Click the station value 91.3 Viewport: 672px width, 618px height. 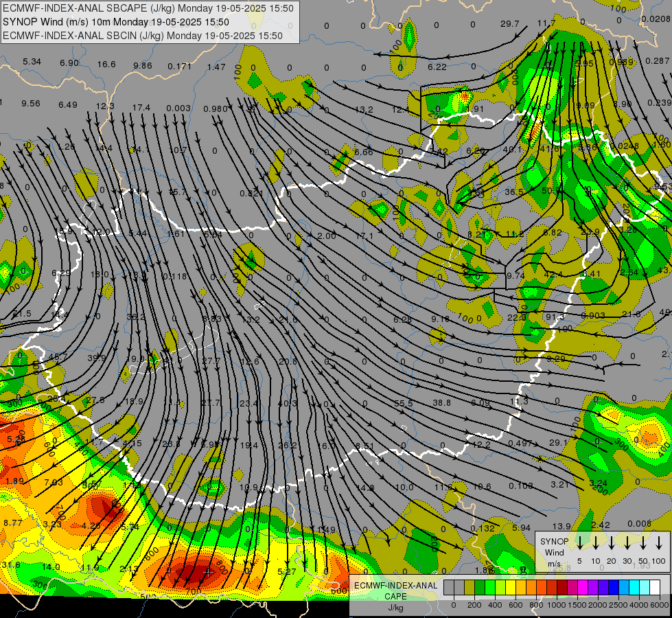(555, 317)
